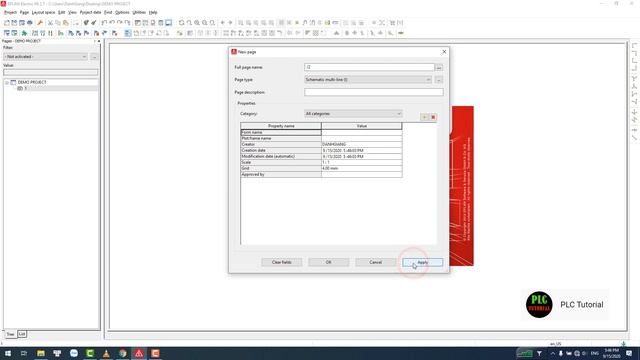
Task: Click the highlighted graphical preview toolbar icon
Action: pyautogui.click(x=169, y=23)
